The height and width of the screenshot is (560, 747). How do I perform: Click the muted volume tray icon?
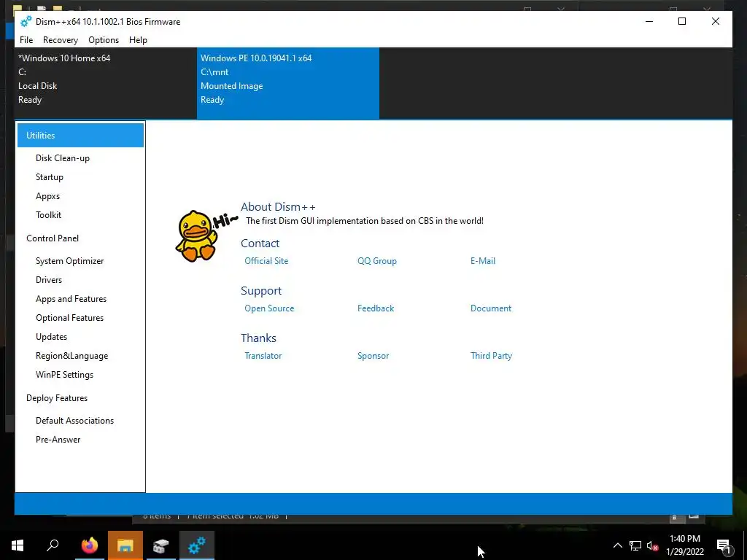coord(652,545)
